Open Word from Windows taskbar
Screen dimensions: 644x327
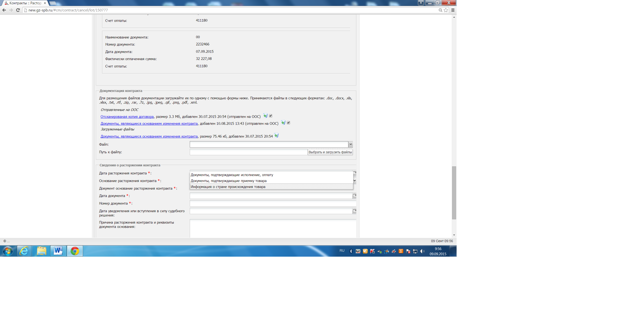click(58, 251)
